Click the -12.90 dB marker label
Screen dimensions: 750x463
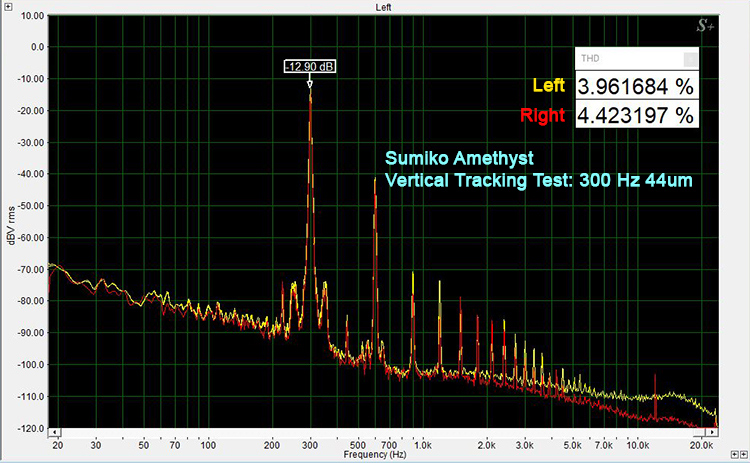[x=310, y=66]
